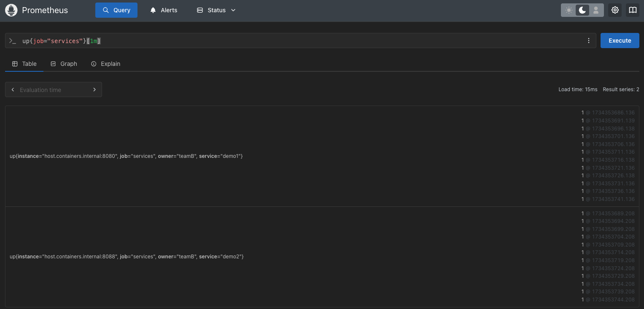Open the Alerts page
644x309 pixels.
pos(164,10)
